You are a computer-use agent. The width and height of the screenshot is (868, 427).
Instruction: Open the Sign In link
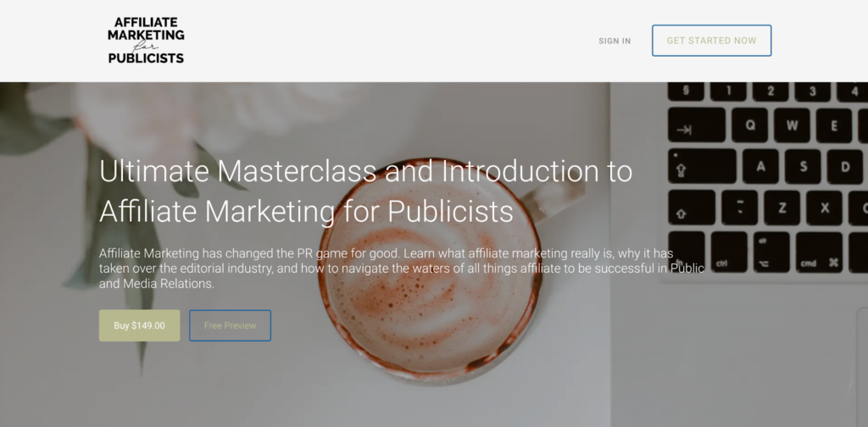[615, 41]
